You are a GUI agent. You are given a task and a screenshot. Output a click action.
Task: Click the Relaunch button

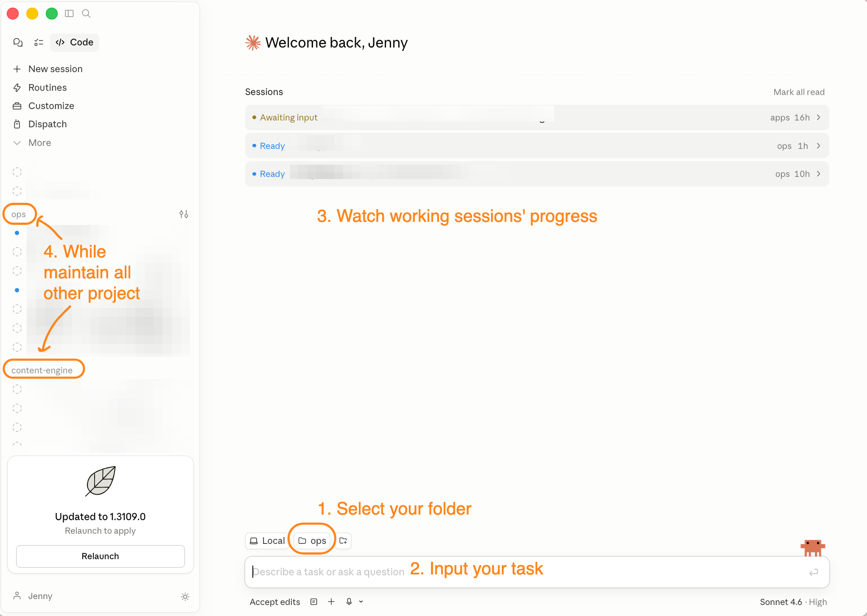[101, 556]
